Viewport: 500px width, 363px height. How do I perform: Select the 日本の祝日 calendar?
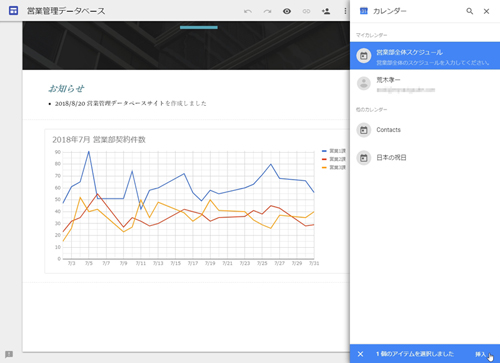coord(425,157)
